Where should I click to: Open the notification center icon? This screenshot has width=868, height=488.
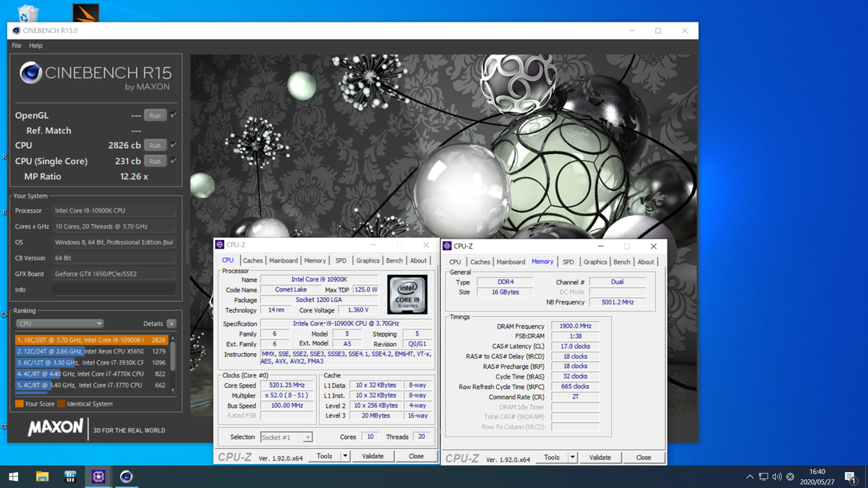coord(851,477)
